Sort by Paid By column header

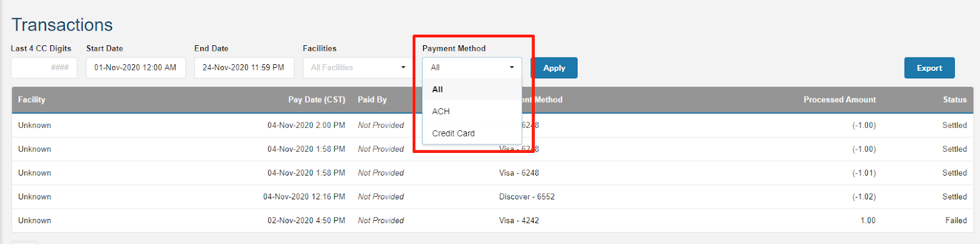pyautogui.click(x=372, y=100)
